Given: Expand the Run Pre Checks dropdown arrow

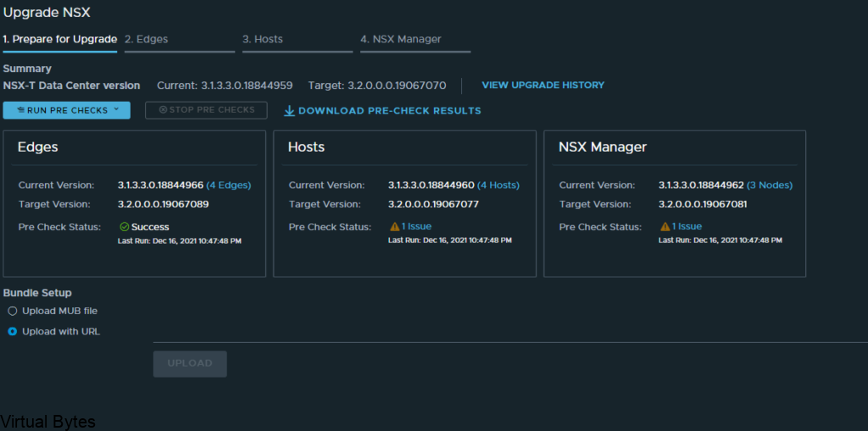Looking at the screenshot, I should [116, 109].
